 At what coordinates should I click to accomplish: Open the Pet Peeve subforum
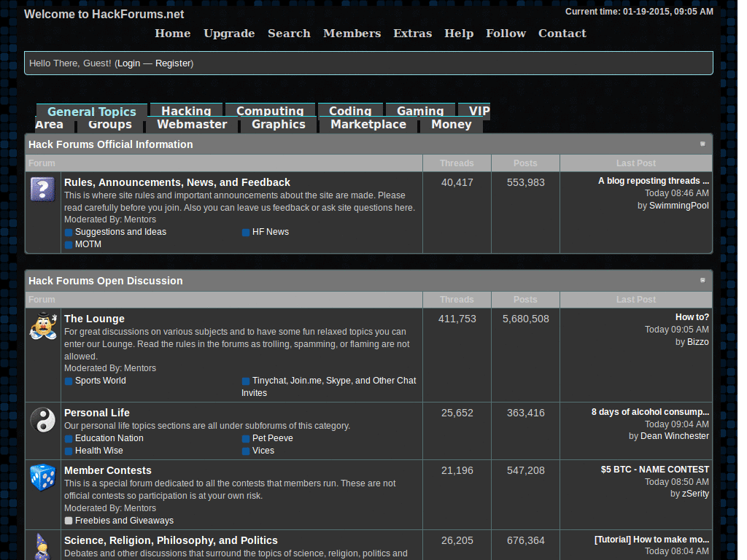pos(273,438)
